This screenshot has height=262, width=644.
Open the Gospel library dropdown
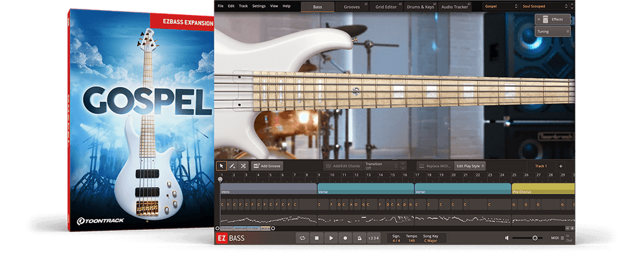click(x=501, y=6)
